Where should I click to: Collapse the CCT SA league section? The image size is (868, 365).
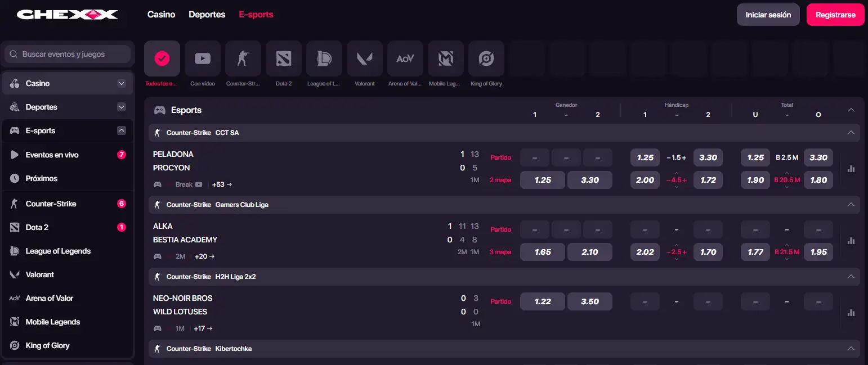point(851,133)
